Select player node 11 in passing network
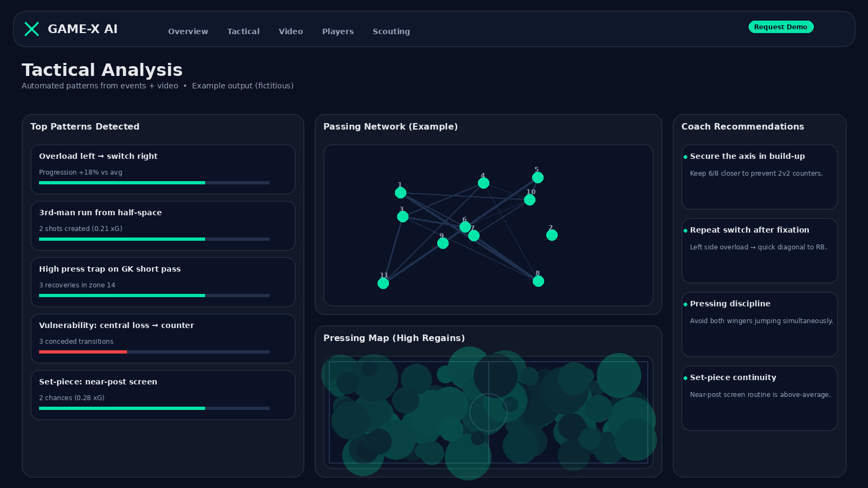This screenshot has height=488, width=868. (x=383, y=284)
